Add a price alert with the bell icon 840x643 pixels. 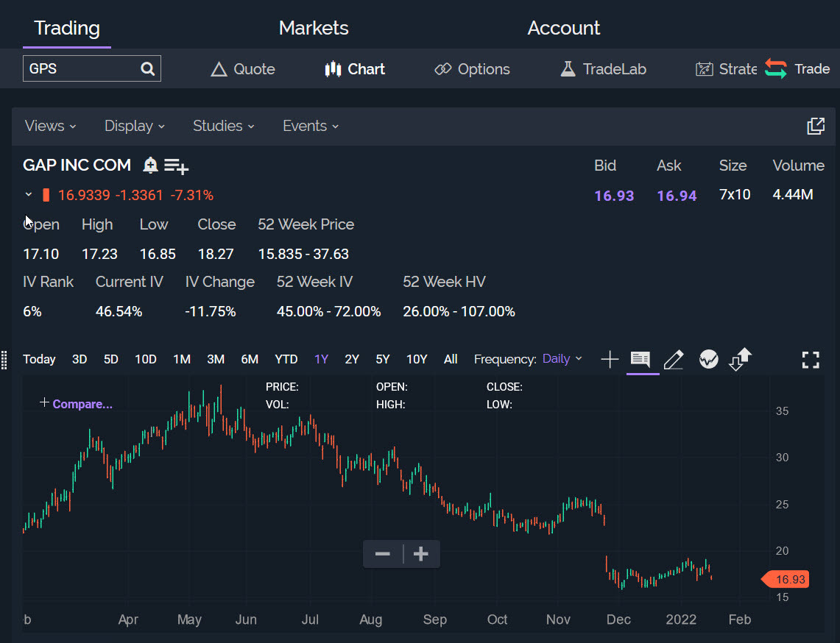[x=150, y=165]
